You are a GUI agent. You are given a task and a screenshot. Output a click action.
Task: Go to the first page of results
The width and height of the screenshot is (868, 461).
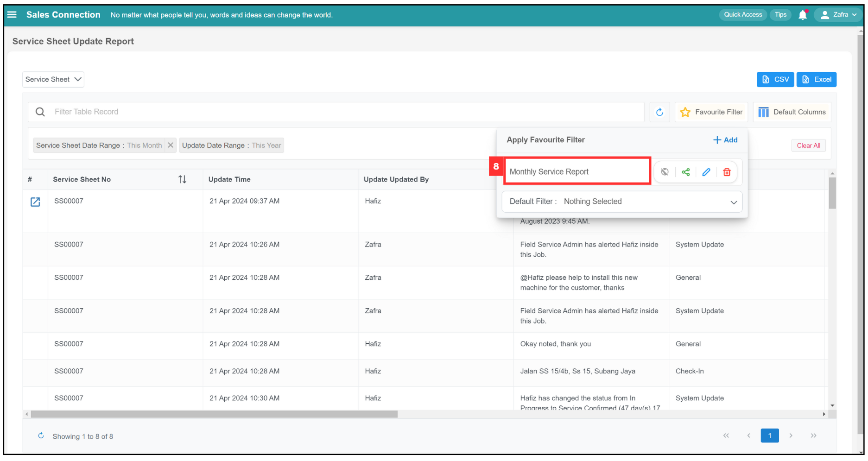(726, 436)
